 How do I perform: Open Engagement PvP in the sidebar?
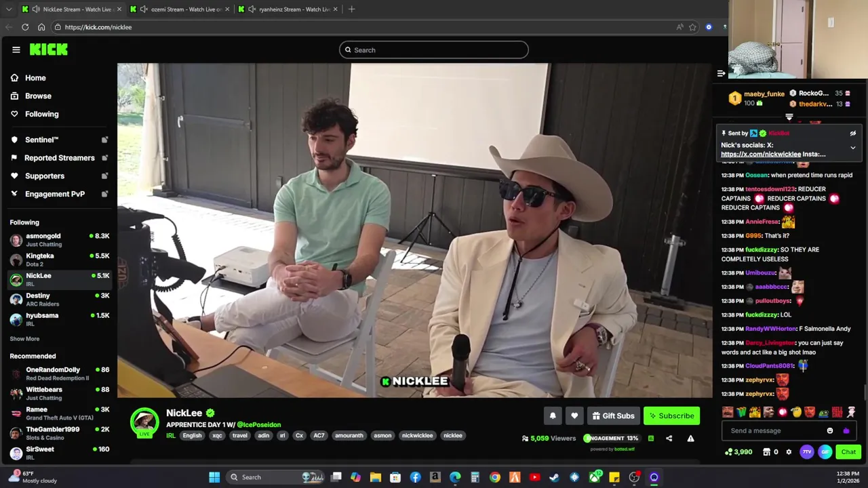click(58, 194)
